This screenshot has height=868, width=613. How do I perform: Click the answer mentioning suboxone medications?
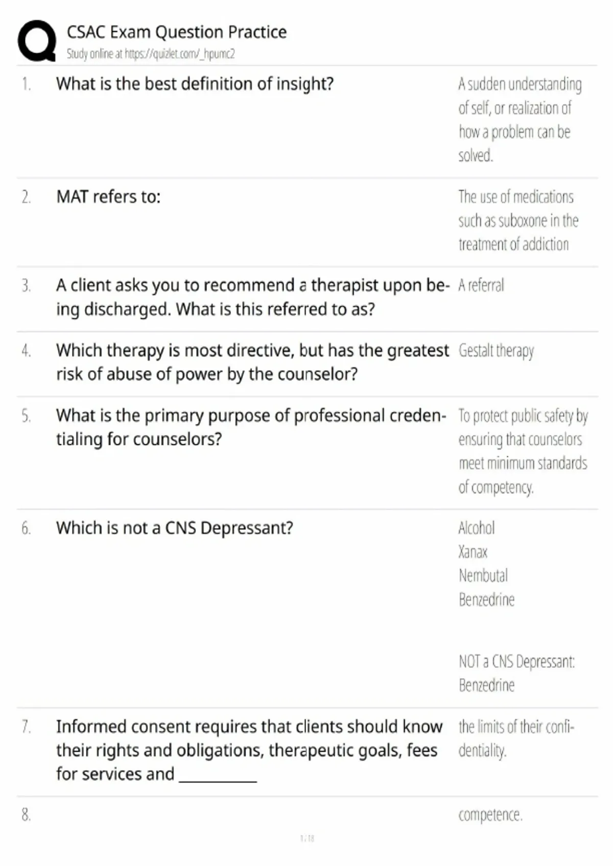click(518, 221)
